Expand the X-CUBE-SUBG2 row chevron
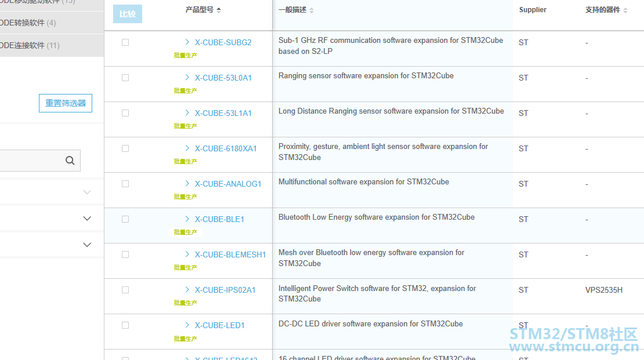 pyautogui.click(x=187, y=42)
